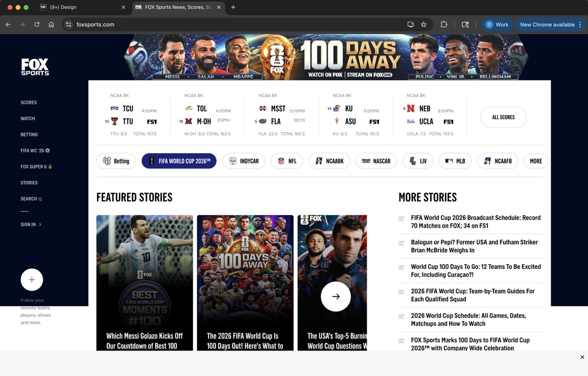Open FOX Sports Marks 100 Days story
The height and width of the screenshot is (376, 588).
click(x=470, y=344)
